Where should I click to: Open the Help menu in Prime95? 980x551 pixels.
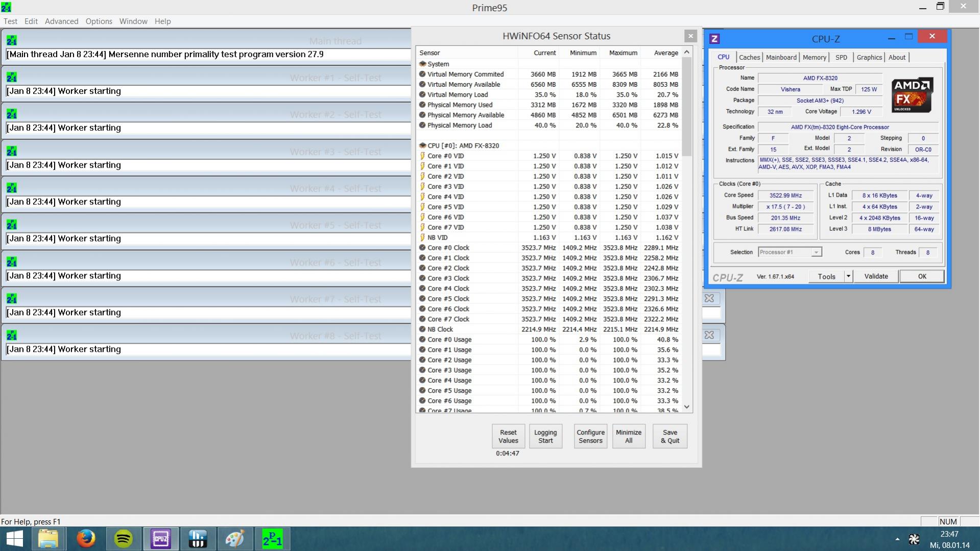pyautogui.click(x=163, y=21)
